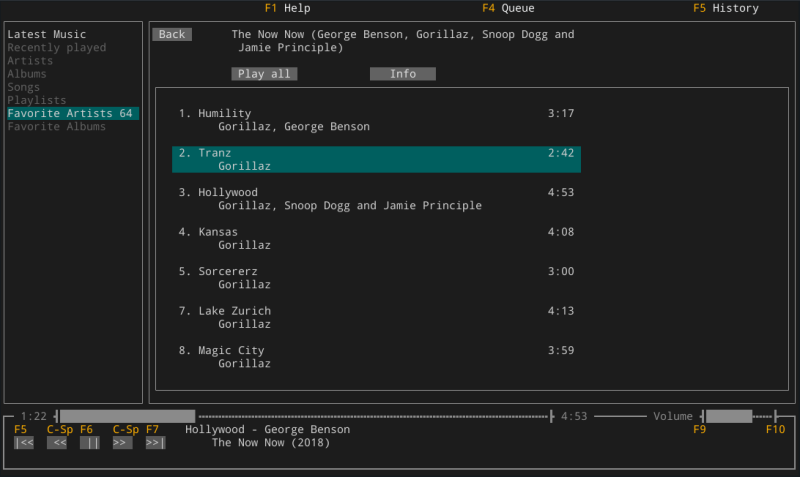
Task: Click the F9 volume down label
Action: click(x=699, y=430)
